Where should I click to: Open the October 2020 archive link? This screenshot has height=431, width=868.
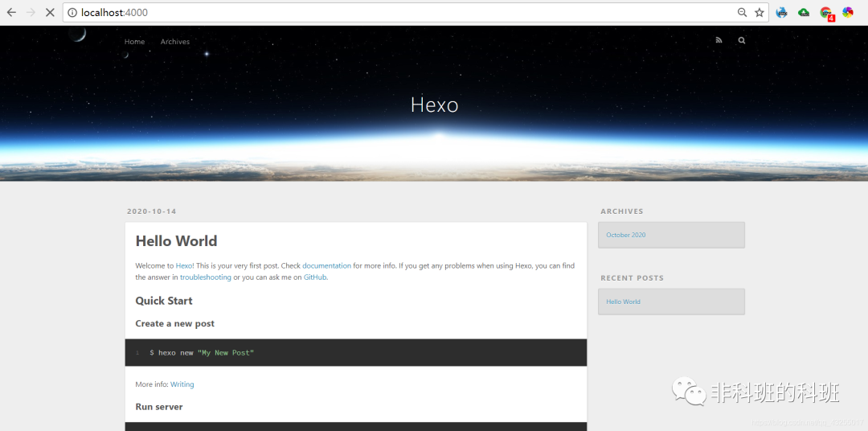click(x=625, y=235)
